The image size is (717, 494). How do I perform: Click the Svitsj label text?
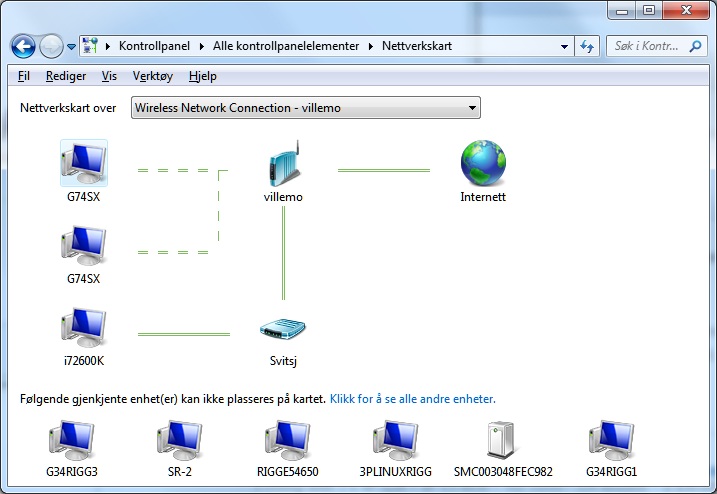click(x=283, y=361)
